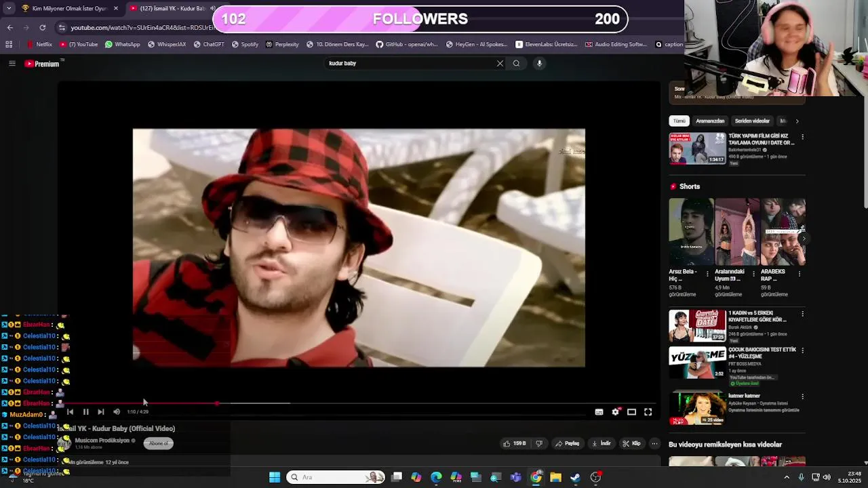Open the Netflix bookmark
Viewport: 868px width, 488px height.
39,44
